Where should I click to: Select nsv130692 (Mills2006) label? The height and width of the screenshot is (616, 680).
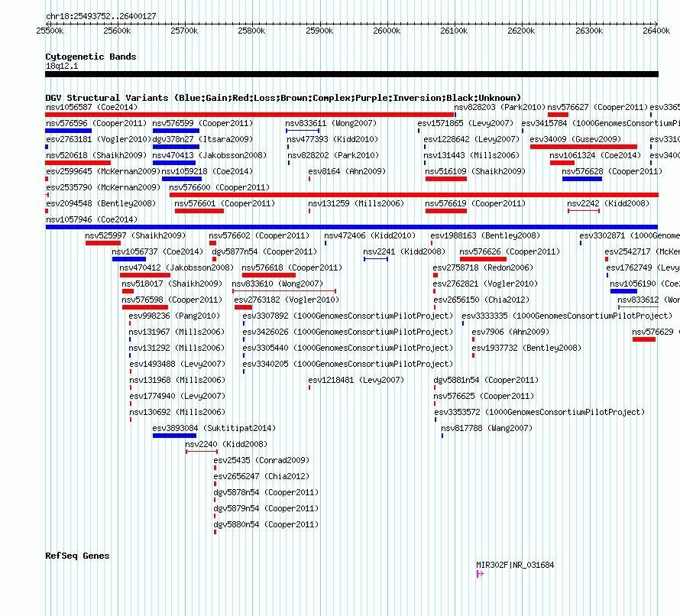(x=177, y=412)
